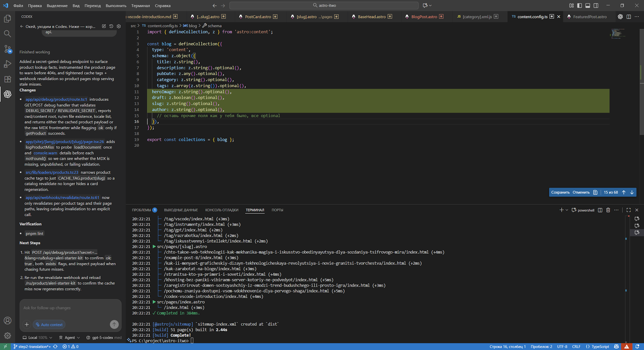Split the powershell terminal

600,210
